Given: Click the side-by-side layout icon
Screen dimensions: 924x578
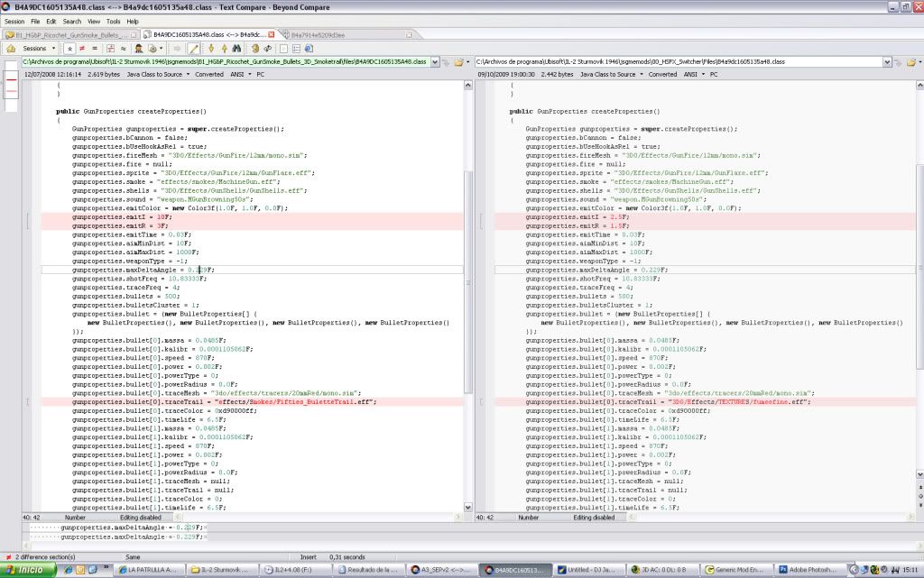Looking at the screenshot, I should [x=296, y=49].
